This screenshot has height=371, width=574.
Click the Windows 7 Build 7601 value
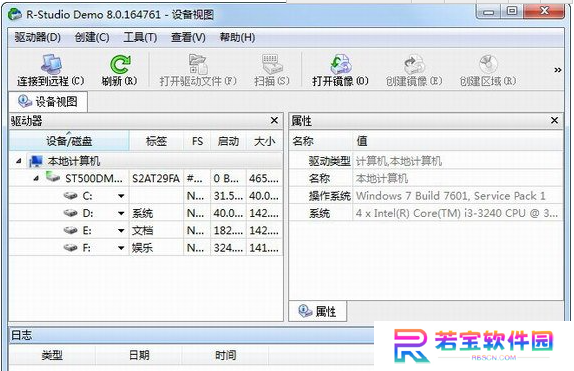point(451,196)
